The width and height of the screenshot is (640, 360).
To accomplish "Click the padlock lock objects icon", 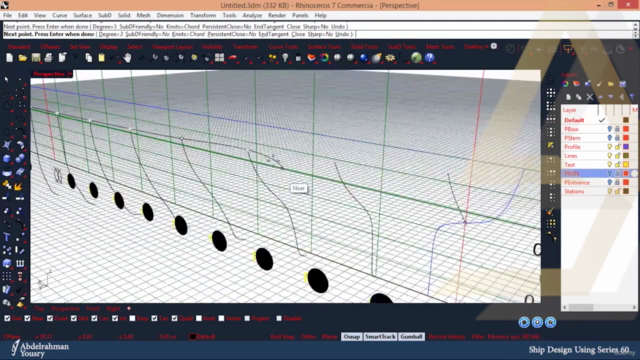I will [298, 58].
